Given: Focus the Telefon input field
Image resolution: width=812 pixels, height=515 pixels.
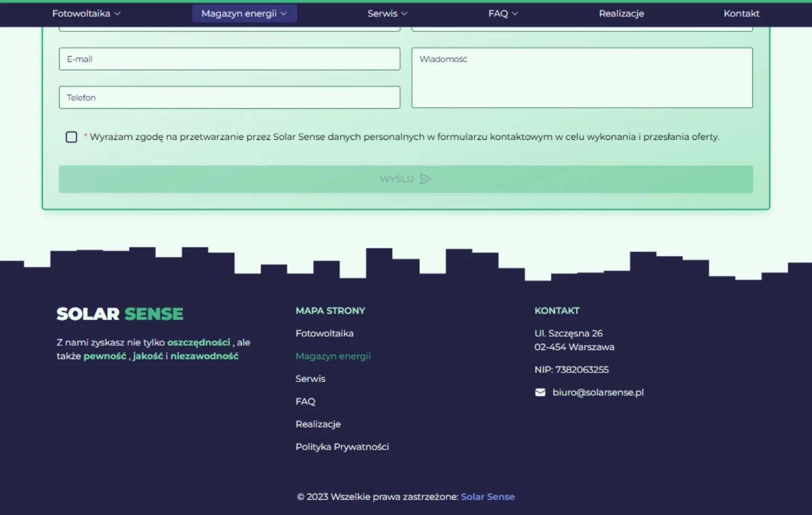Looking at the screenshot, I should [229, 97].
